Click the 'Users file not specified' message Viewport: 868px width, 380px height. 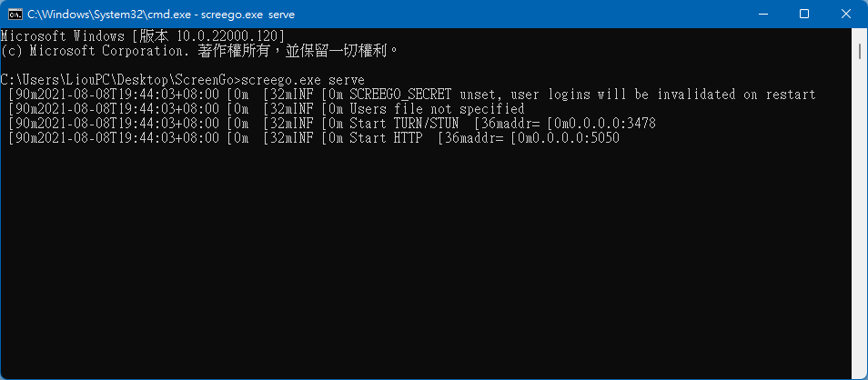437,108
